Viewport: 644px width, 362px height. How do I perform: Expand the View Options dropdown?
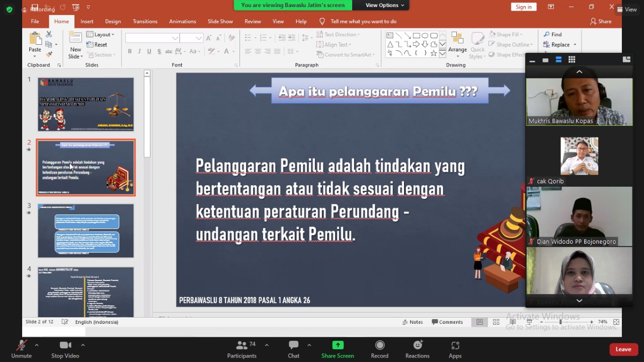click(x=385, y=5)
